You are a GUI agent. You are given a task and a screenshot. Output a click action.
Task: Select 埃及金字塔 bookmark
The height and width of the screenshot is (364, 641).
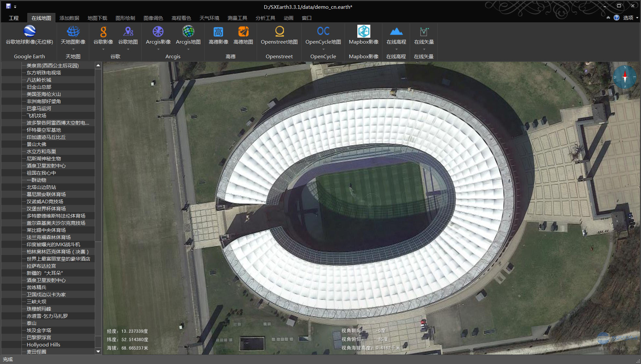pos(39,330)
